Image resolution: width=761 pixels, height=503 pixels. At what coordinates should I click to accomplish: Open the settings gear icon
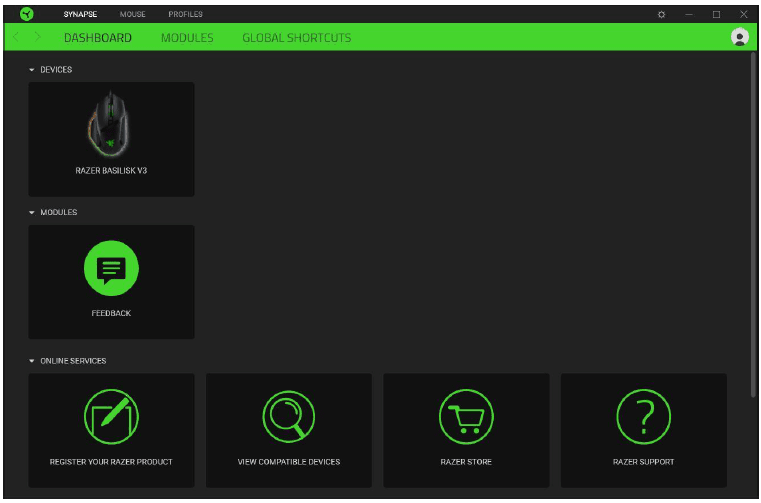click(661, 14)
